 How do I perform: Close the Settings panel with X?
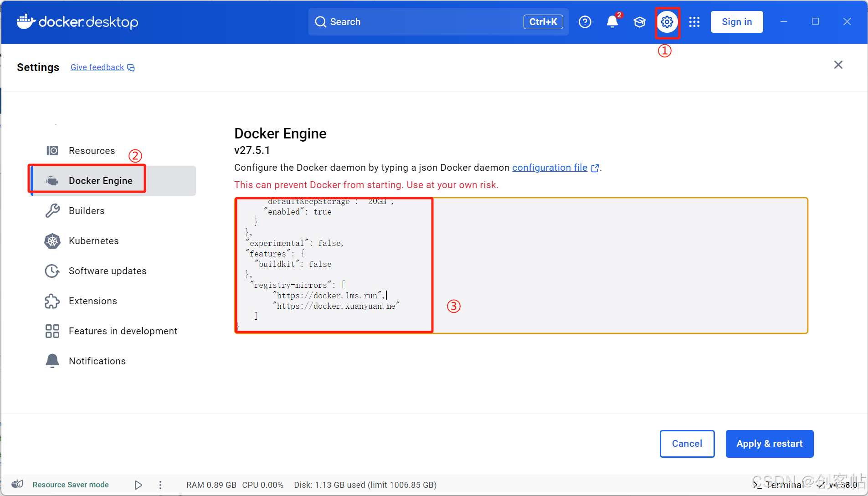coord(838,65)
